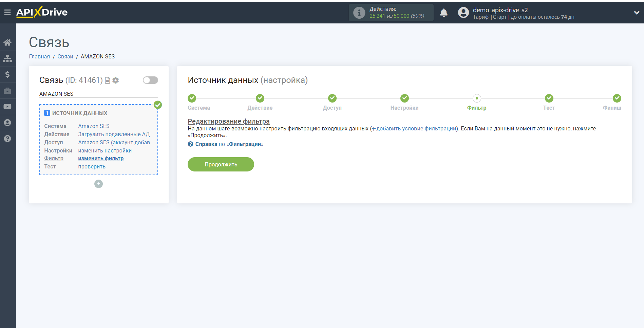Add a new block with plus icon

click(x=98, y=184)
